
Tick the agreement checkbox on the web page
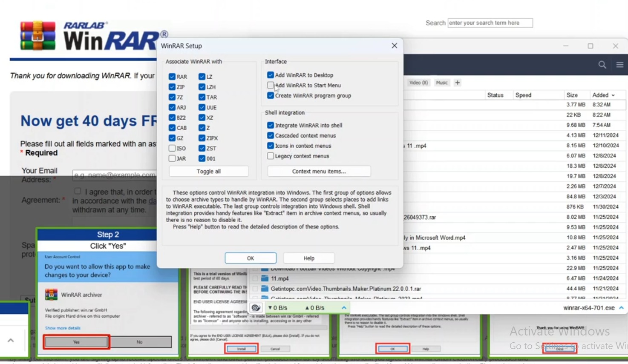pos(78,191)
